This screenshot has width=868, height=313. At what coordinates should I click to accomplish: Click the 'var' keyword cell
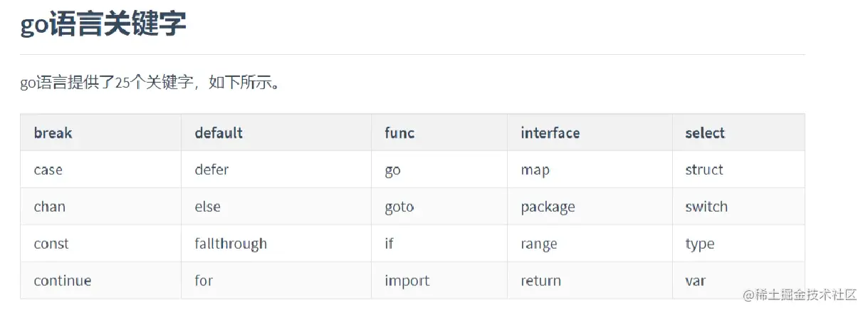point(695,281)
